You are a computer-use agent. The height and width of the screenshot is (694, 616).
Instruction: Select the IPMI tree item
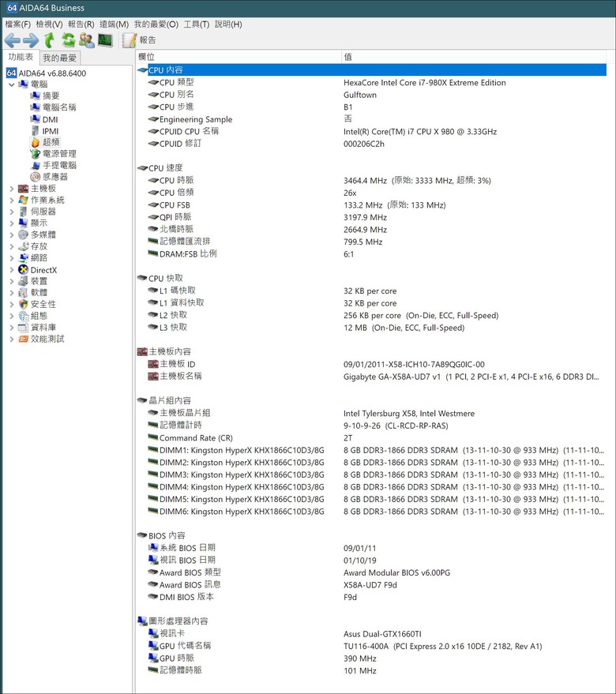[44, 131]
